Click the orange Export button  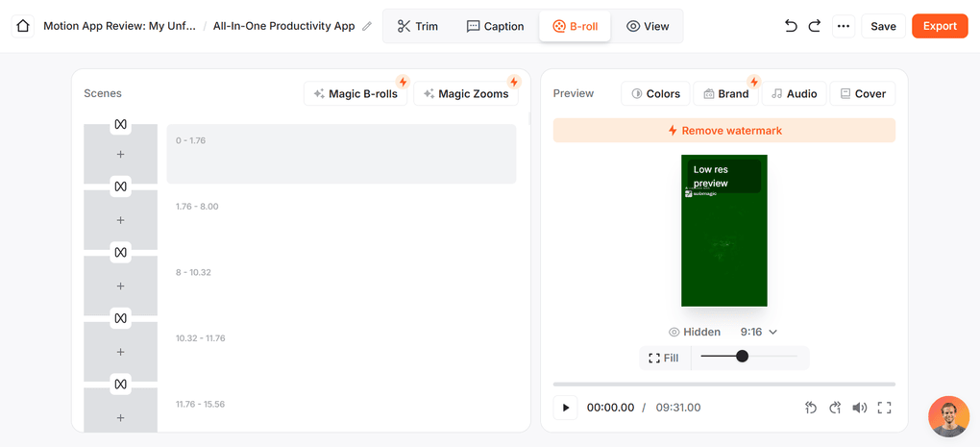[939, 26]
